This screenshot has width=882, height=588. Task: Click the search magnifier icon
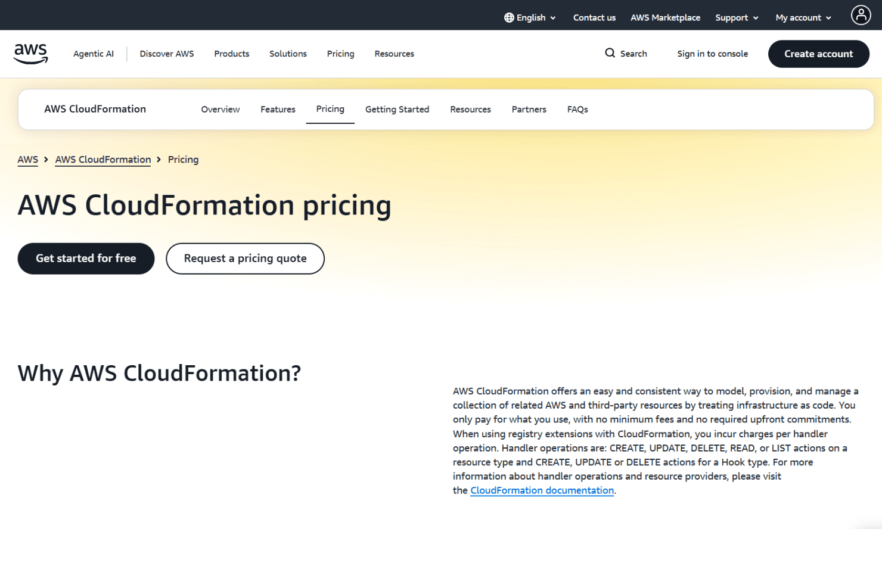pyautogui.click(x=610, y=53)
